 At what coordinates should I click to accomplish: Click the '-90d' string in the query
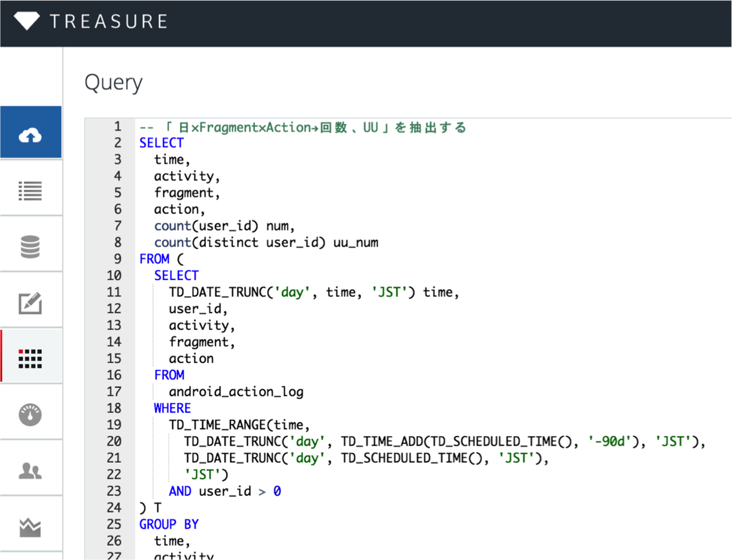click(x=610, y=442)
